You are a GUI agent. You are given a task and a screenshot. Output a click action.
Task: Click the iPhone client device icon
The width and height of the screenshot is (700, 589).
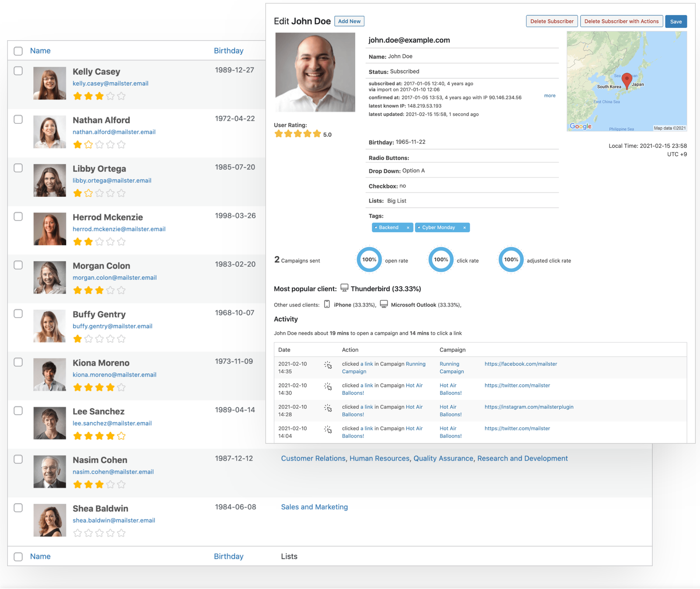coord(327,304)
